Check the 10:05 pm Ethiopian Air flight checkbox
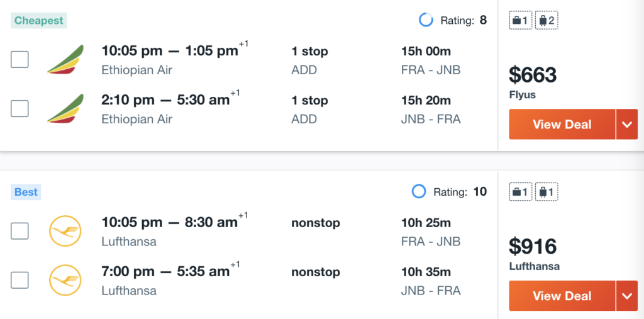 [x=19, y=60]
